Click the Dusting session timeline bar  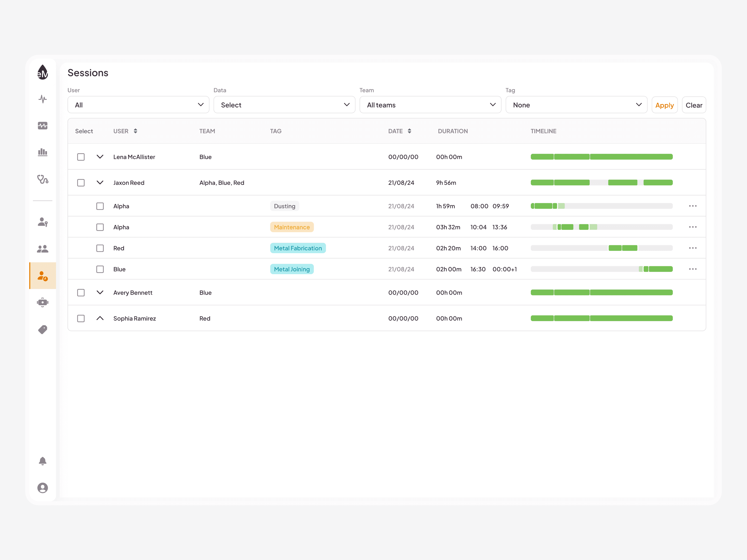[x=602, y=206]
